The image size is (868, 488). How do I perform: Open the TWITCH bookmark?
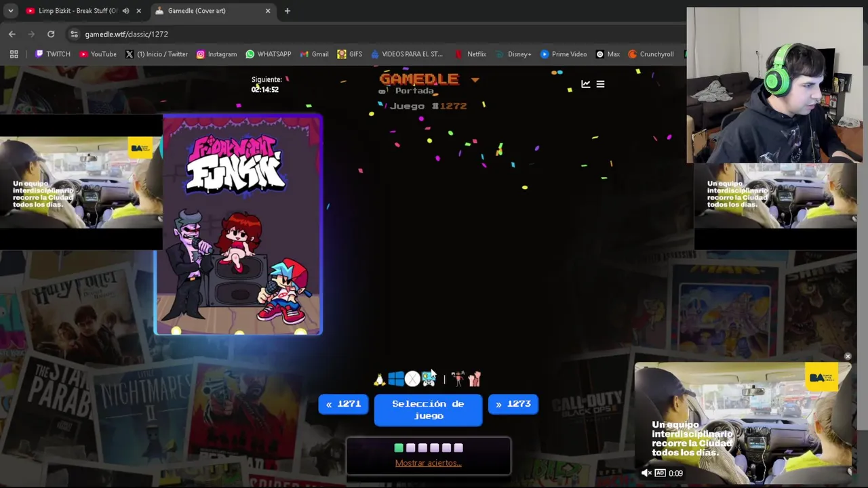[53, 54]
